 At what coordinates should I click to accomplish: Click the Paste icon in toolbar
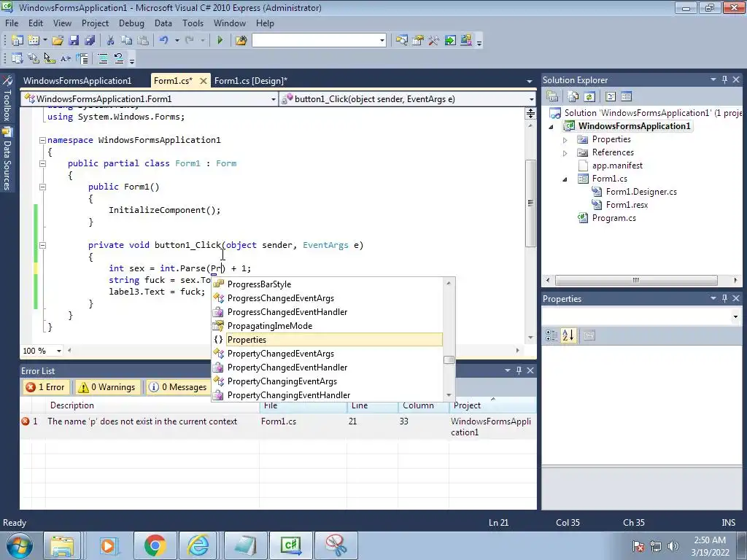(x=142, y=41)
